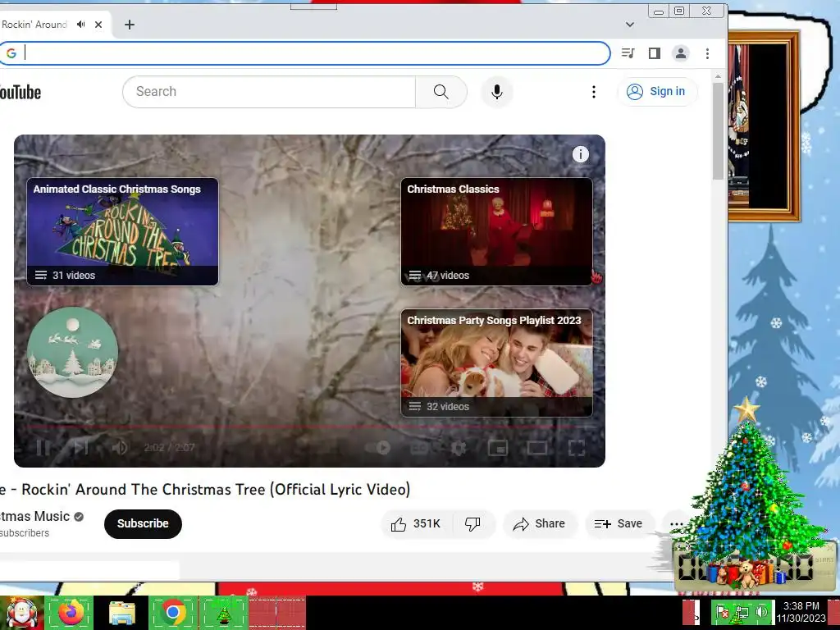Launch Firefox from taskbar
This screenshot has width=840, height=630.
click(71, 613)
